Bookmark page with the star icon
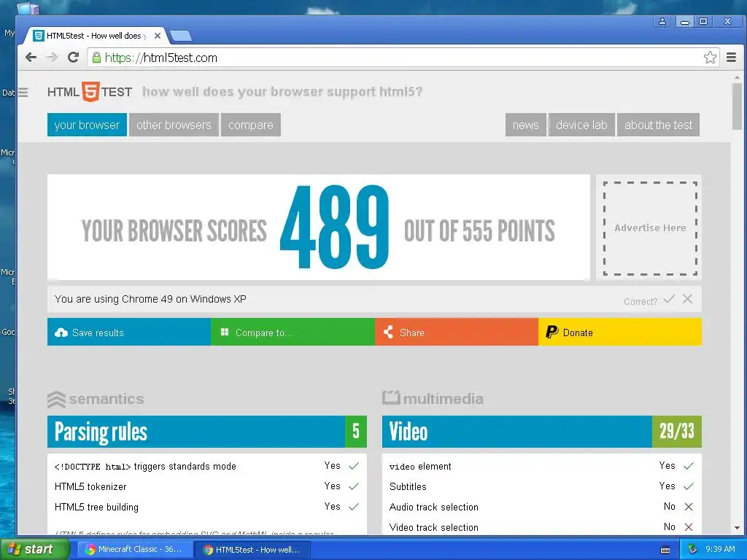This screenshot has width=747, height=560. tap(710, 58)
